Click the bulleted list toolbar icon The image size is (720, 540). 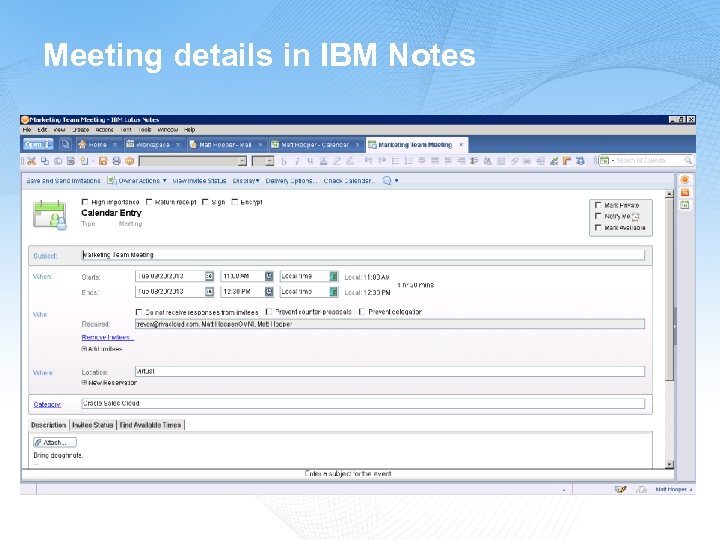395,161
